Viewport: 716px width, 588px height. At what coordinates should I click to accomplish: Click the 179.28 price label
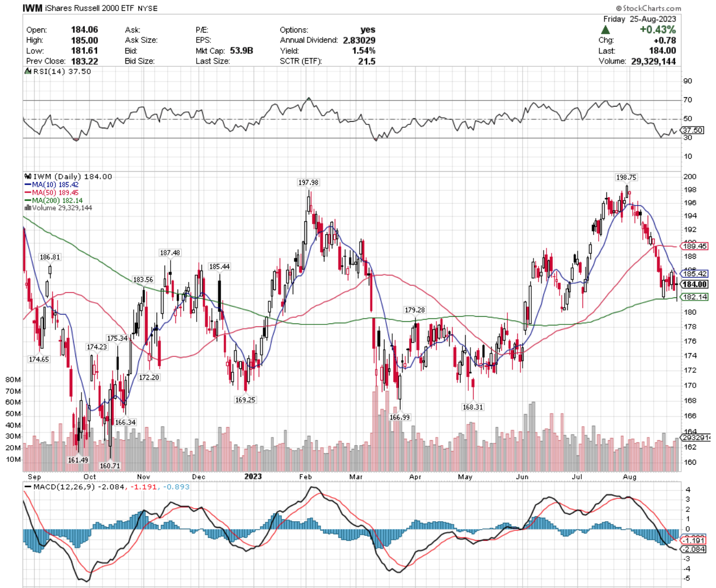414,310
